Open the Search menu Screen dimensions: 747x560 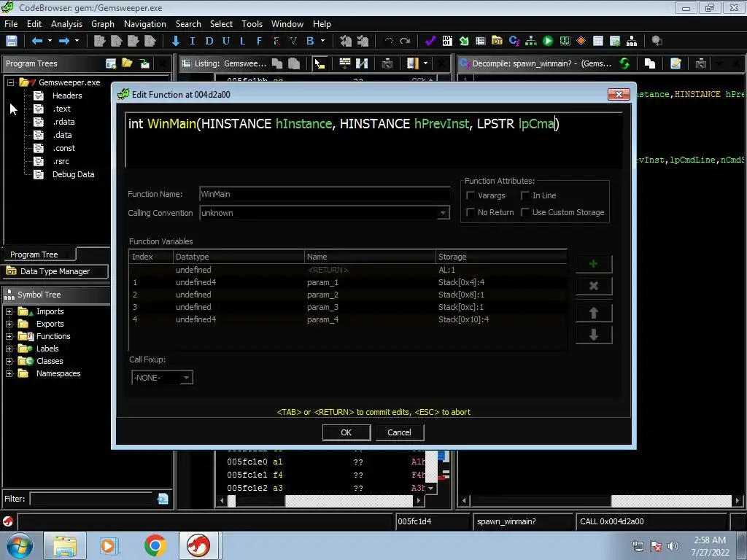(x=188, y=24)
